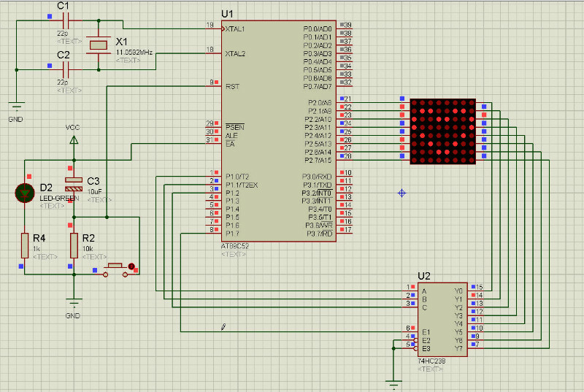Click the RST pin 9 on U1
This screenshot has width=584, height=392.
click(x=216, y=86)
